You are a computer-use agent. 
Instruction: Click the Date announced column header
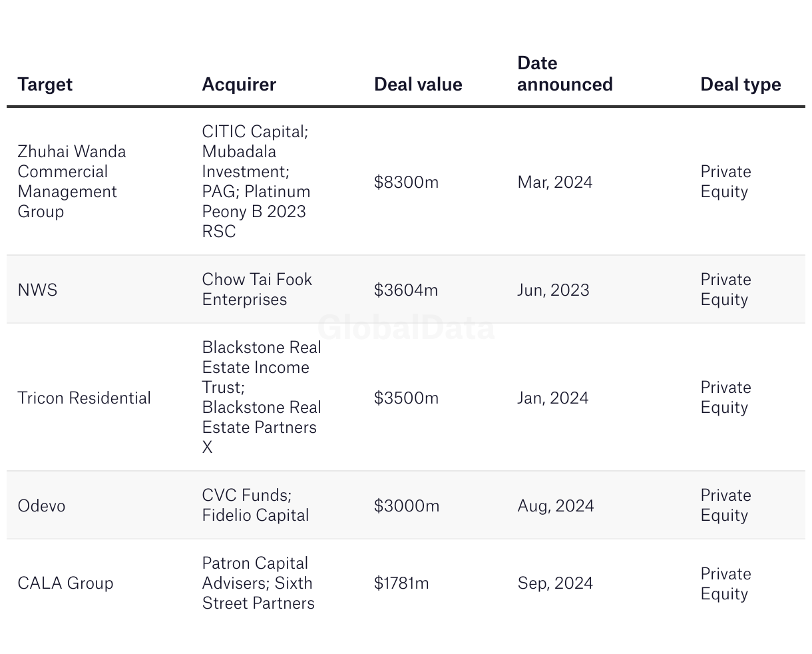point(564,74)
